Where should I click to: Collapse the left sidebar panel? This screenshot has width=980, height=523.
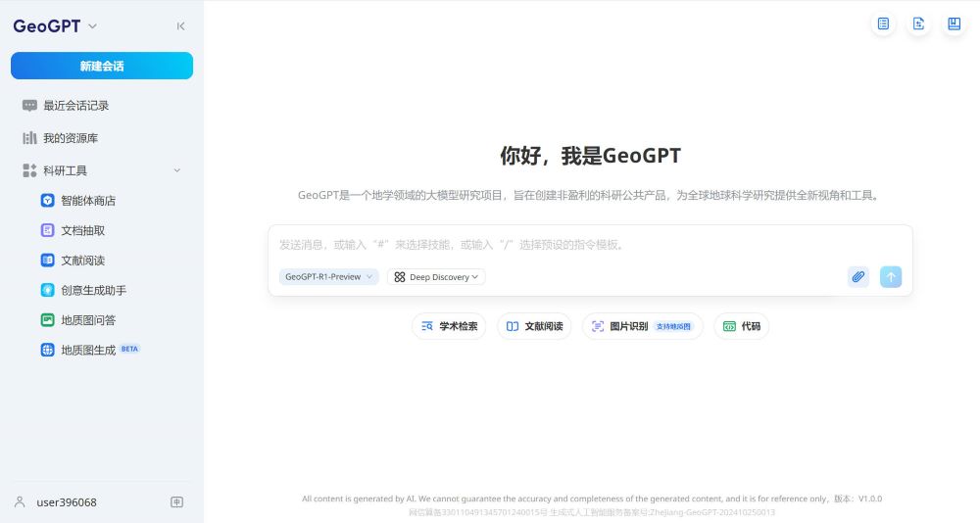[180, 25]
